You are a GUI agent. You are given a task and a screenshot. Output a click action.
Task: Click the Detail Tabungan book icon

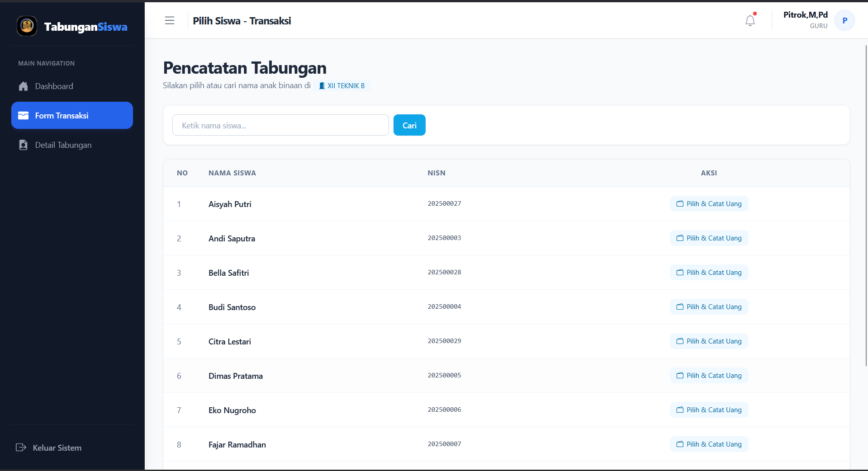pos(24,145)
